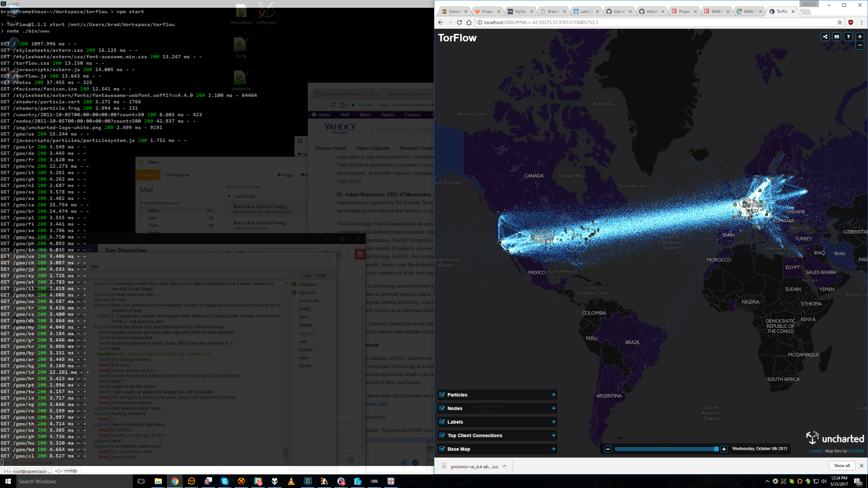Open the proxmox-ve iso download item
Image resolution: width=868 pixels, height=488 pixels.
(x=474, y=467)
